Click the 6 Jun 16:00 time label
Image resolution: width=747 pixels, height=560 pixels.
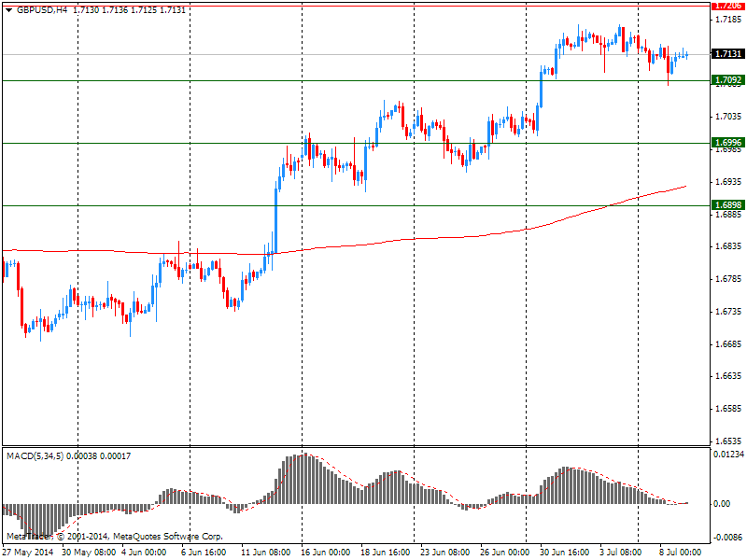click(204, 553)
